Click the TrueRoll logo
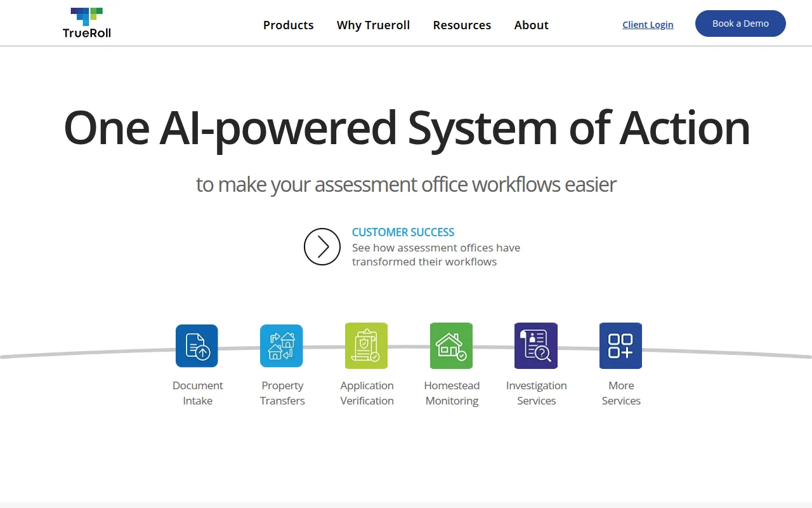The image size is (812, 508). 87,23
